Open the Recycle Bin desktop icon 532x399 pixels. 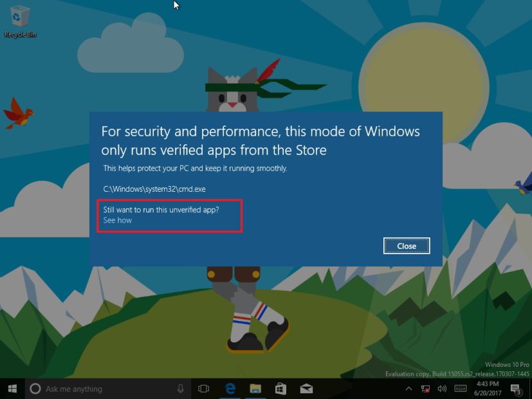(x=20, y=21)
